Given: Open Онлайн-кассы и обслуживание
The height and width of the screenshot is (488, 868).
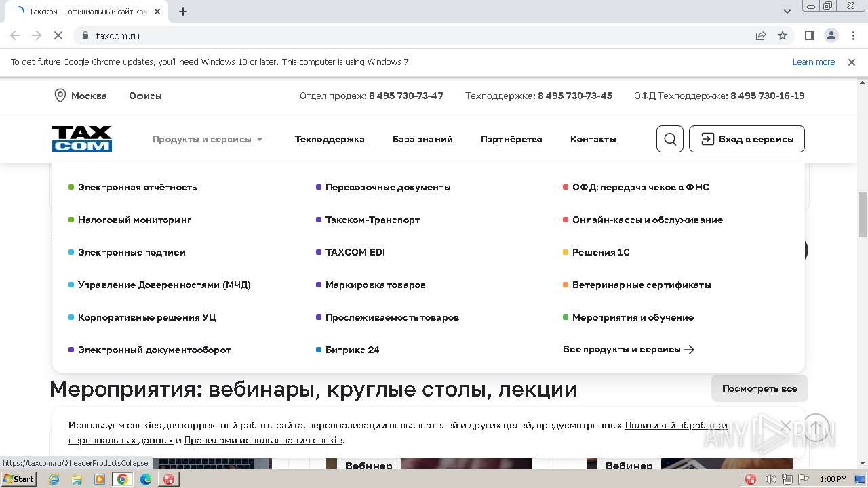Looking at the screenshot, I should coord(648,220).
